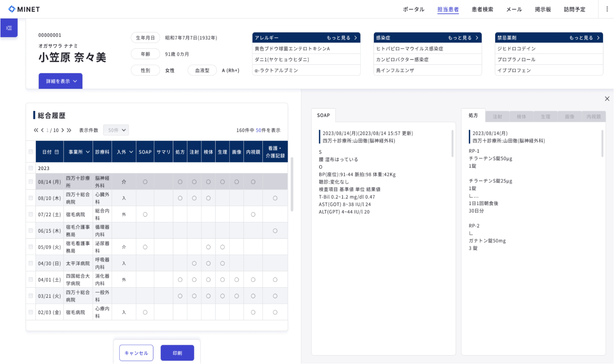Viewport: 614px width, 364px height.
Task: Click the history table vertical scrollbar
Action: (292, 185)
